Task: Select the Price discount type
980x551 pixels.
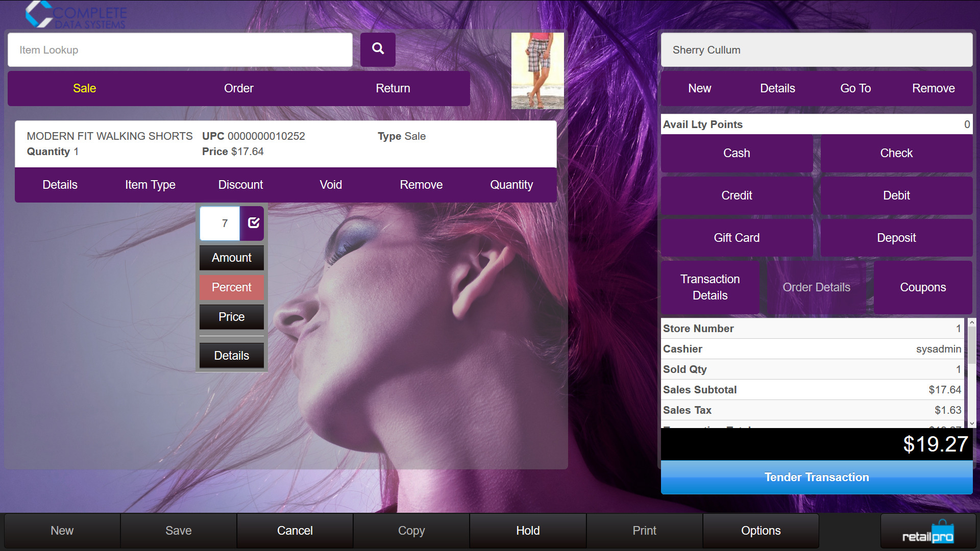Action: [x=231, y=317]
